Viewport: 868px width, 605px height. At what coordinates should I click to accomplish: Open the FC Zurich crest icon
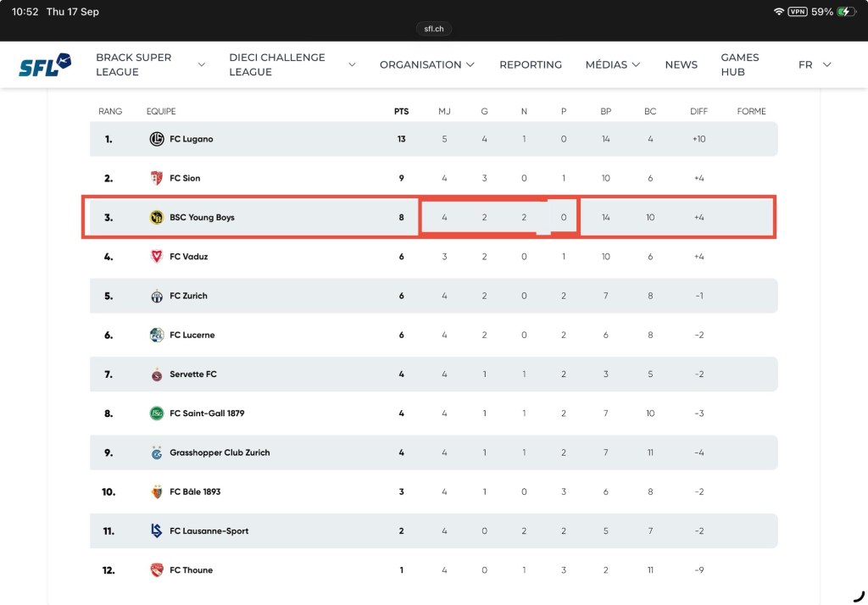click(x=157, y=296)
